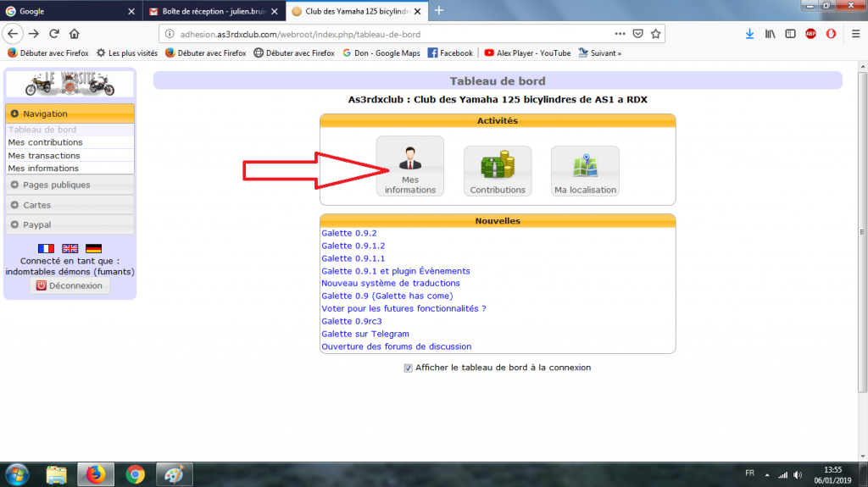Go to Firefox home page icon
This screenshot has width=868, height=487.
tap(75, 34)
